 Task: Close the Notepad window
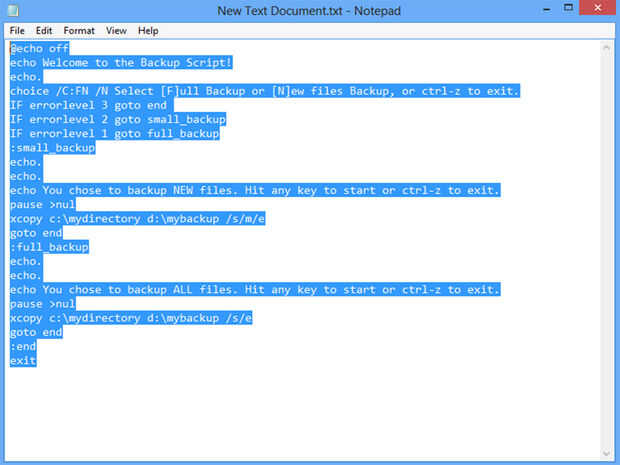pos(597,8)
